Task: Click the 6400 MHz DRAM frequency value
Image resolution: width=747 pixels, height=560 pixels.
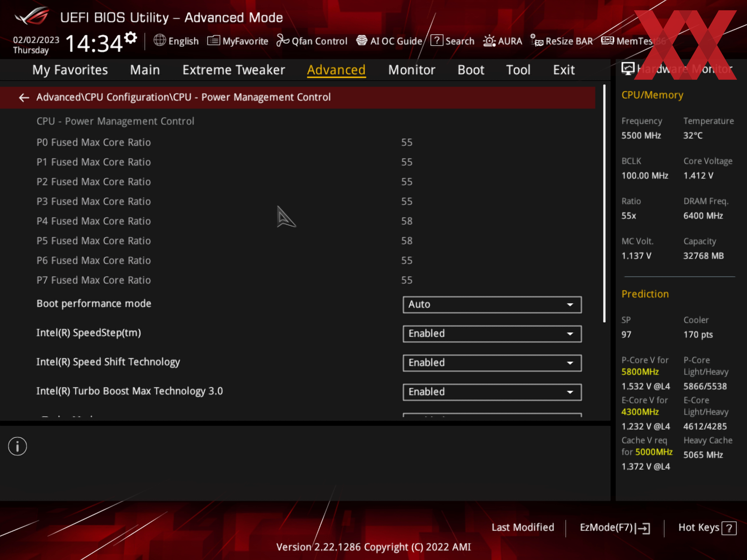Action: pyautogui.click(x=703, y=216)
